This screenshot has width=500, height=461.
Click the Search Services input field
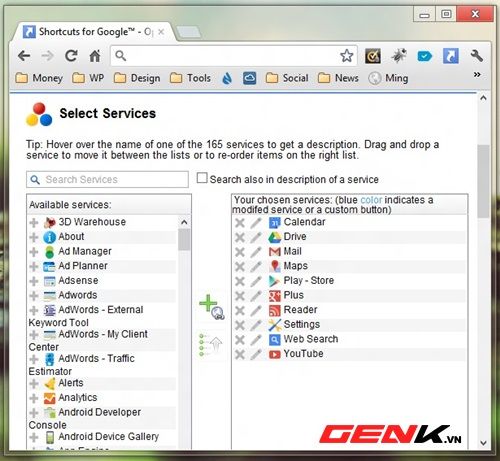(x=107, y=179)
